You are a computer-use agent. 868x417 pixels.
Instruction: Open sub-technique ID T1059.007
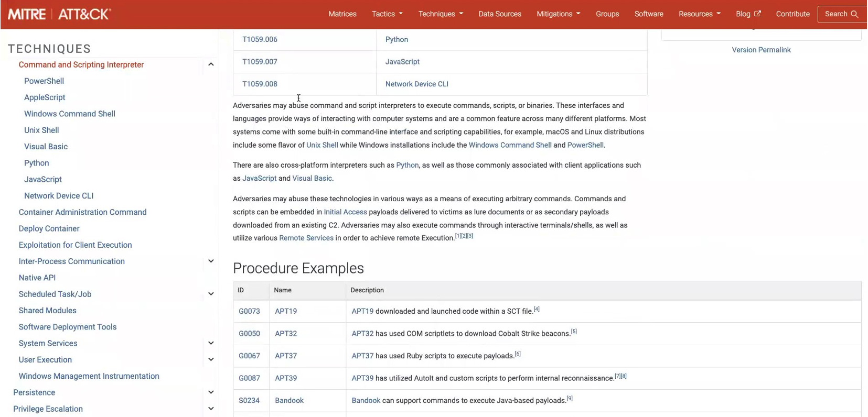pyautogui.click(x=260, y=61)
